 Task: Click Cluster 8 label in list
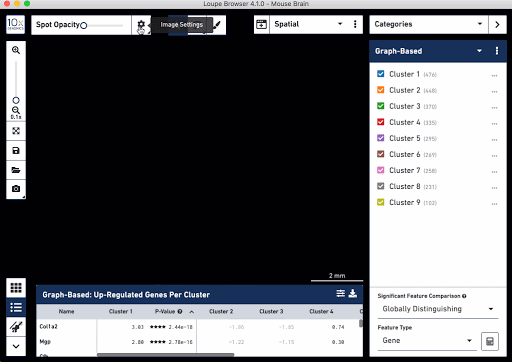pos(405,186)
